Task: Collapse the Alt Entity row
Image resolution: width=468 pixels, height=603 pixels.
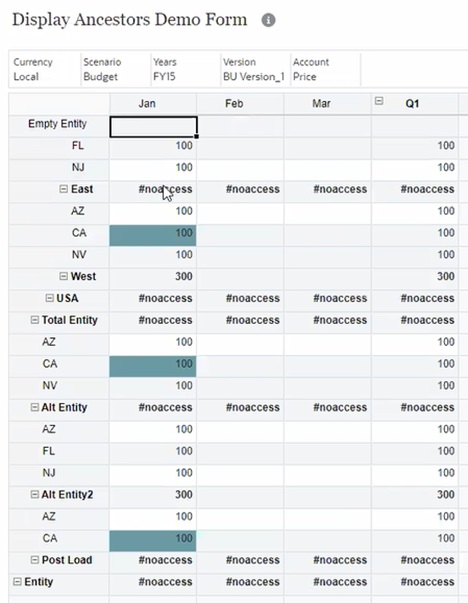Action: click(35, 407)
